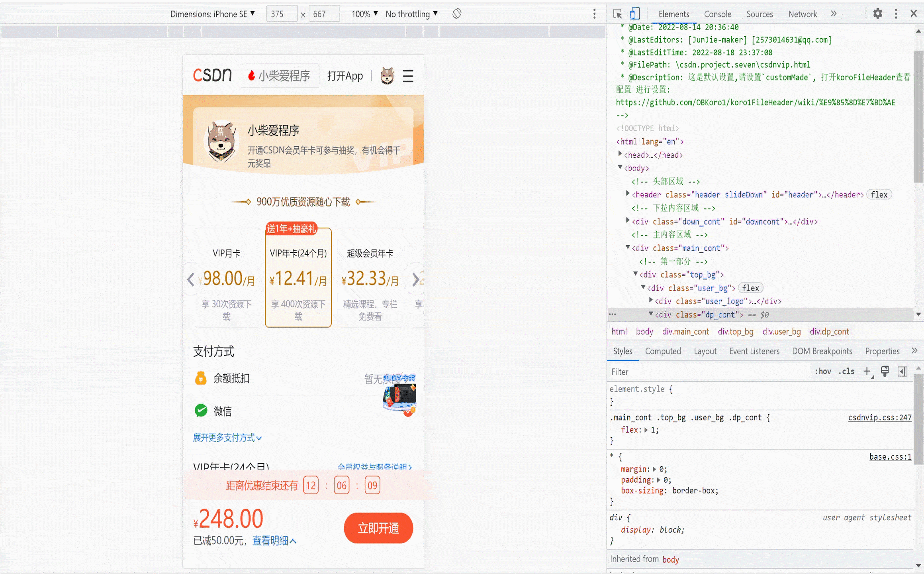
Task: Collapse the top_bg div node
Action: (x=635, y=274)
